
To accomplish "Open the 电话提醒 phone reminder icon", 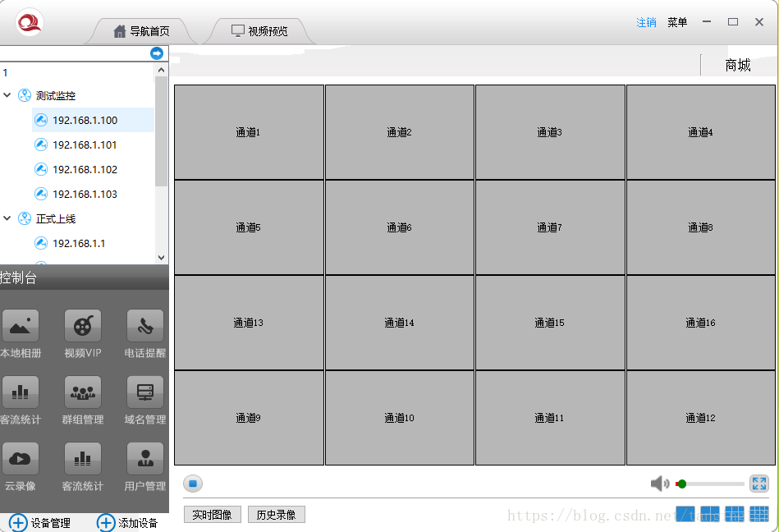I will [145, 327].
